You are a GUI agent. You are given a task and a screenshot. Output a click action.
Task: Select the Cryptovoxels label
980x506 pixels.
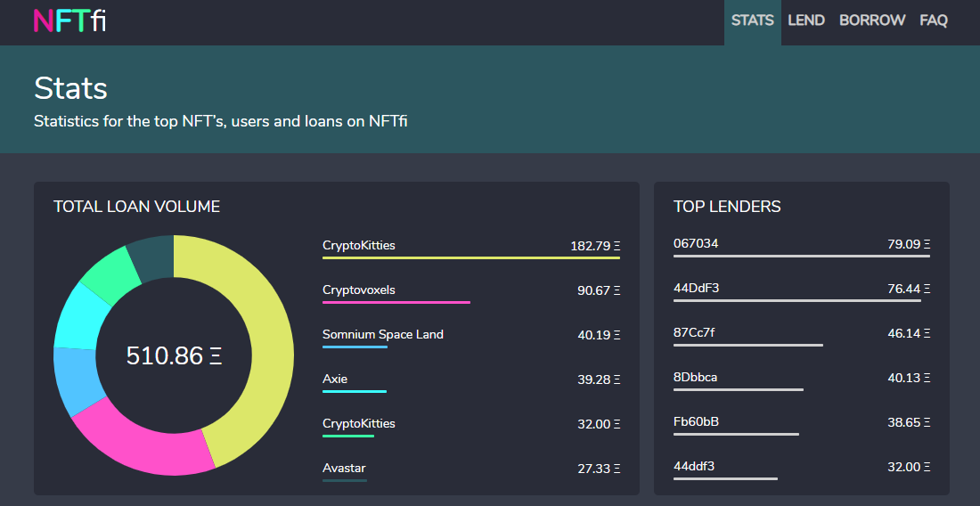[x=359, y=290]
